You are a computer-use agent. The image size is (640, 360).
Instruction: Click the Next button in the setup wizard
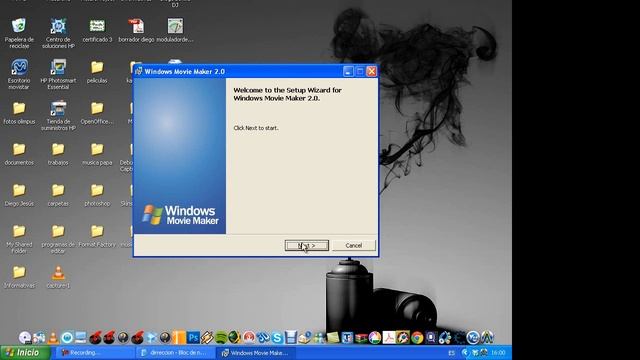click(x=307, y=245)
